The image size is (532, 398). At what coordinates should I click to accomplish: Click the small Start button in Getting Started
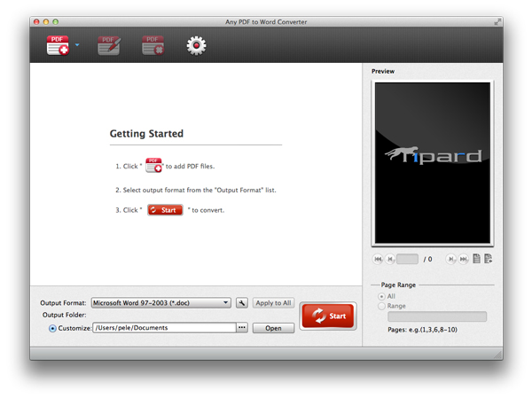click(165, 210)
